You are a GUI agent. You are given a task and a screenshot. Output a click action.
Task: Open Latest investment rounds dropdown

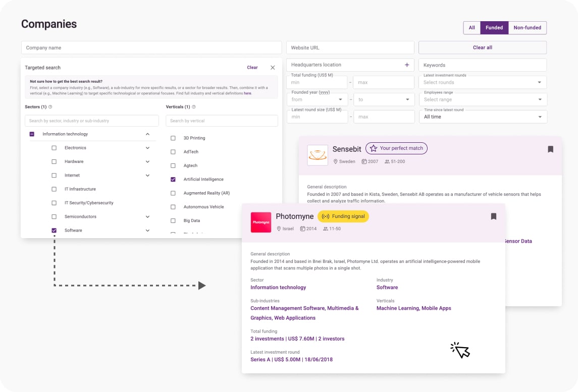pos(483,83)
